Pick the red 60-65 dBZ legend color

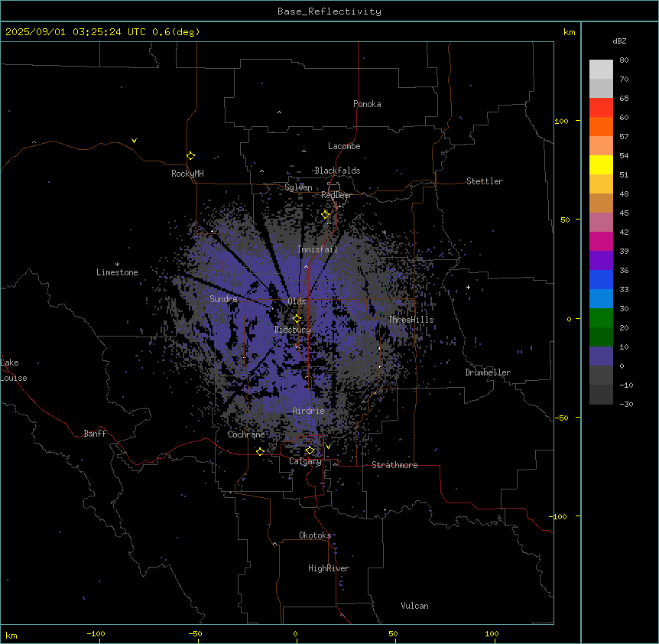(601, 108)
